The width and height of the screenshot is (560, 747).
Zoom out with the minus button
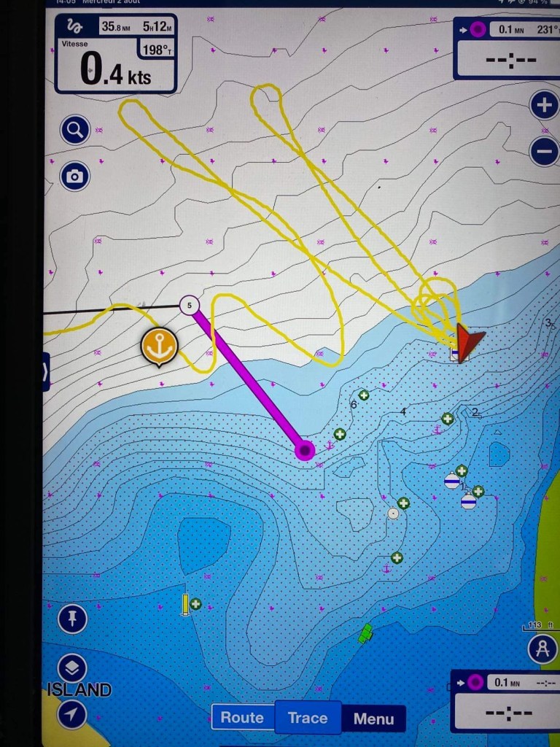coord(544,152)
